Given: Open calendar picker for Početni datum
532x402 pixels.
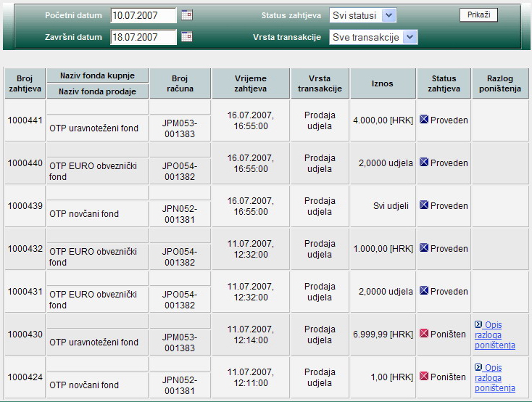Looking at the screenshot, I should point(187,15).
